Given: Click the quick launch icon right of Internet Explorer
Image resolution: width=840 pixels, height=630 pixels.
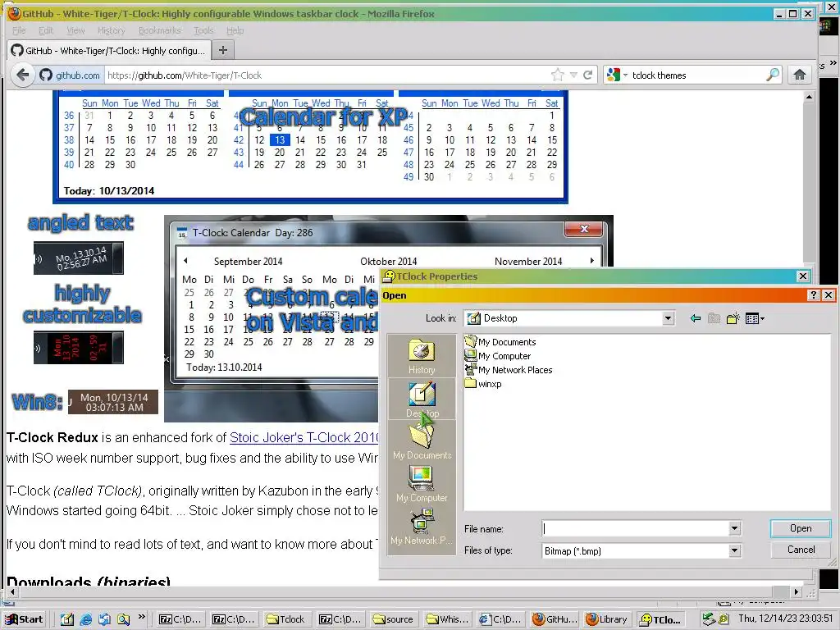Looking at the screenshot, I should 104,619.
